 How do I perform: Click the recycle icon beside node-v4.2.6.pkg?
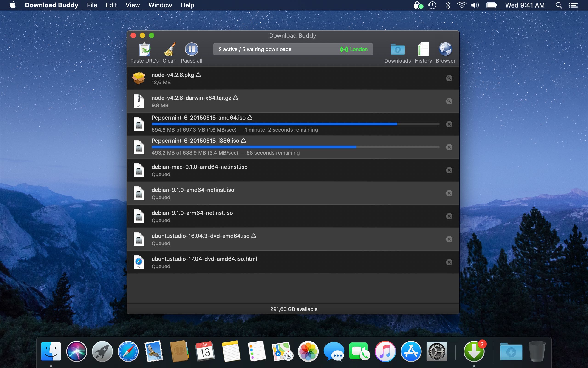(198, 75)
